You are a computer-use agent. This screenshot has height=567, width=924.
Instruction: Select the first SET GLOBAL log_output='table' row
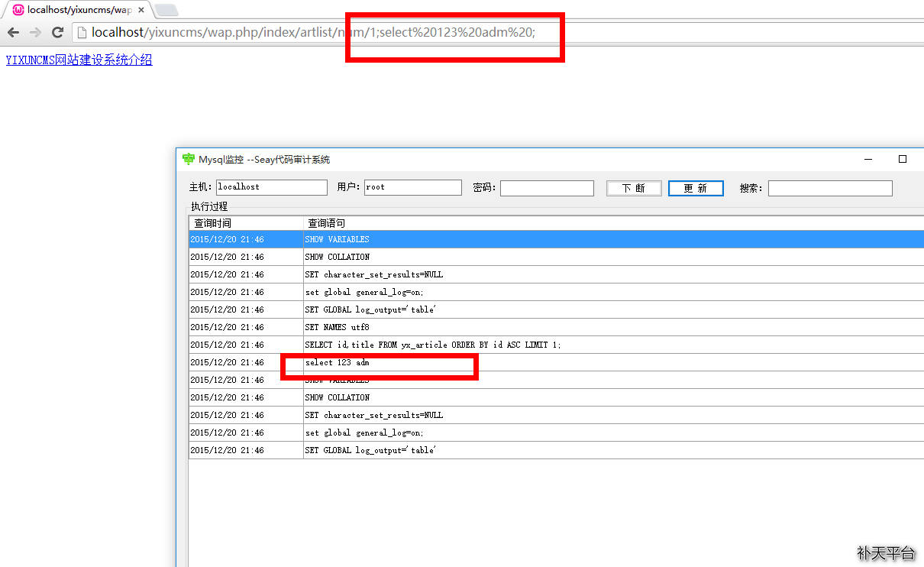(557, 309)
